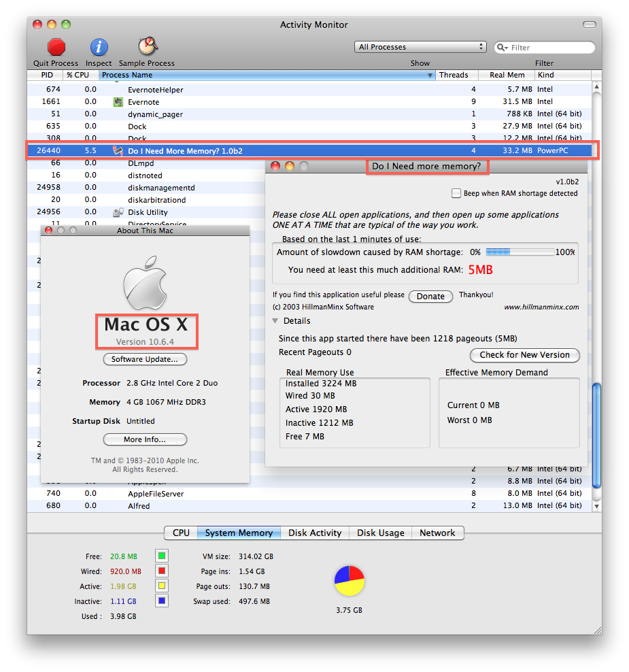Click the process list scrollbar thumb
The width and height of the screenshot is (629, 672).
pos(596,435)
